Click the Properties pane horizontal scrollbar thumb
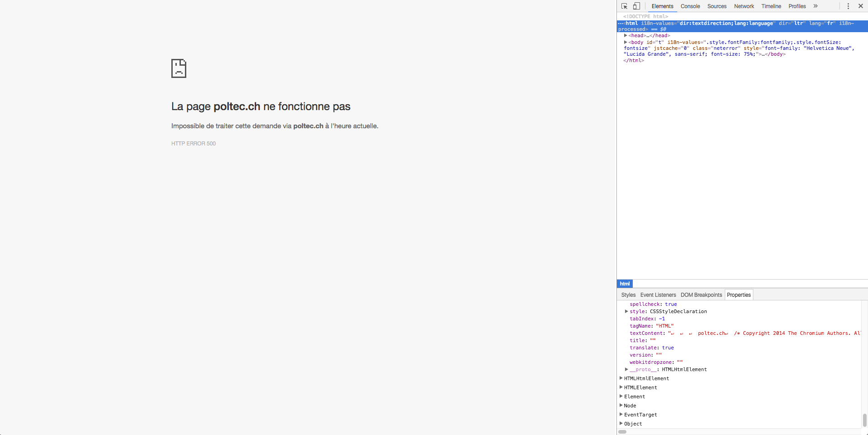This screenshot has height=435, width=868. tap(622, 432)
